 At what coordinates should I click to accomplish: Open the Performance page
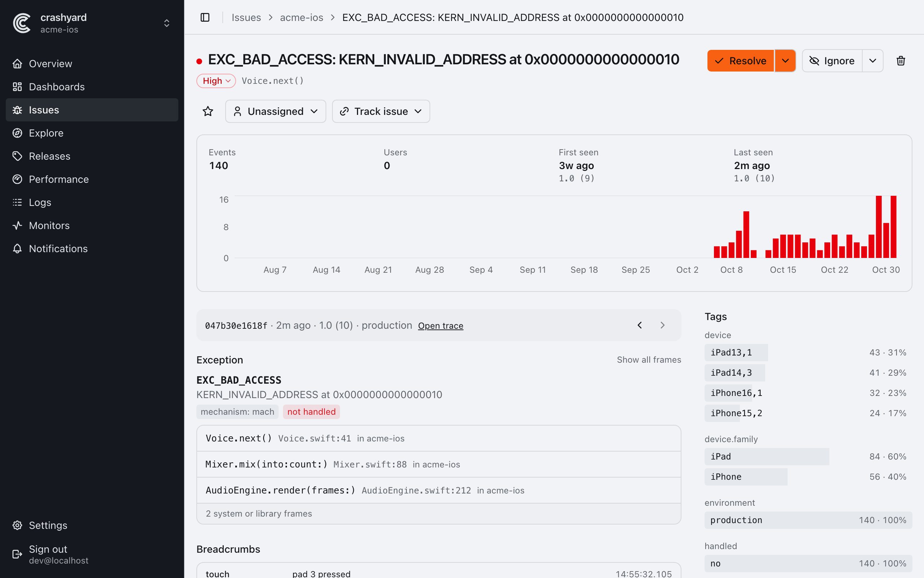pyautogui.click(x=92, y=179)
